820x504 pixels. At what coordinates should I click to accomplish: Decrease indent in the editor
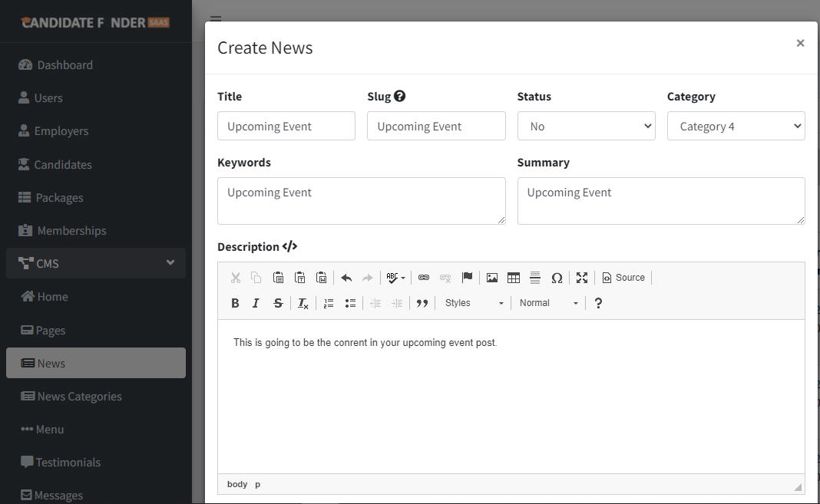tap(375, 303)
